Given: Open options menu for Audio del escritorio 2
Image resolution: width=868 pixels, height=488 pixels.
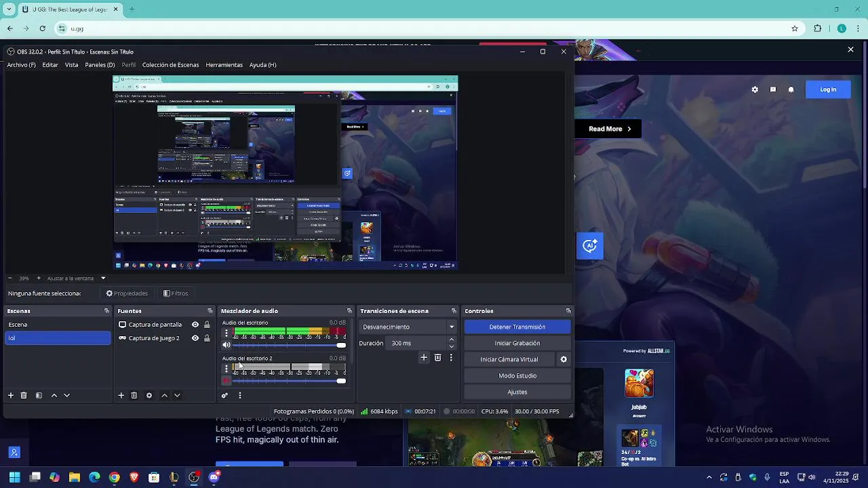Looking at the screenshot, I should 226,368.
